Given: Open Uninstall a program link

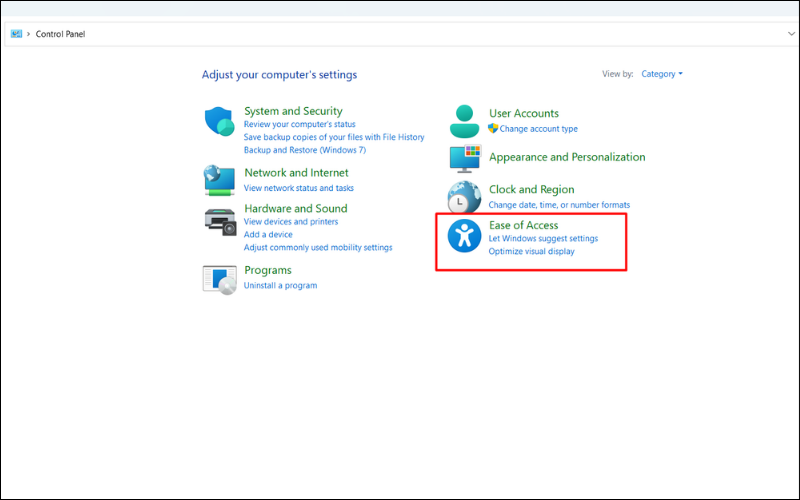Looking at the screenshot, I should [x=280, y=285].
